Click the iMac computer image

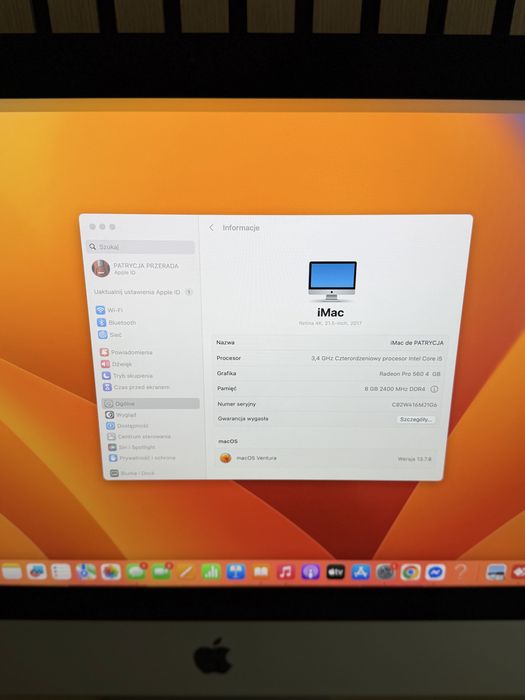332,280
